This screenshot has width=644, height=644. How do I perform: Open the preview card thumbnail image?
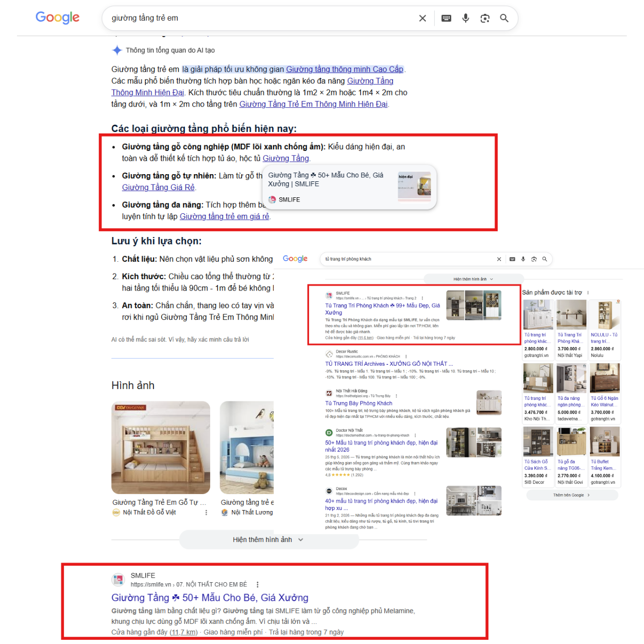coord(414,185)
